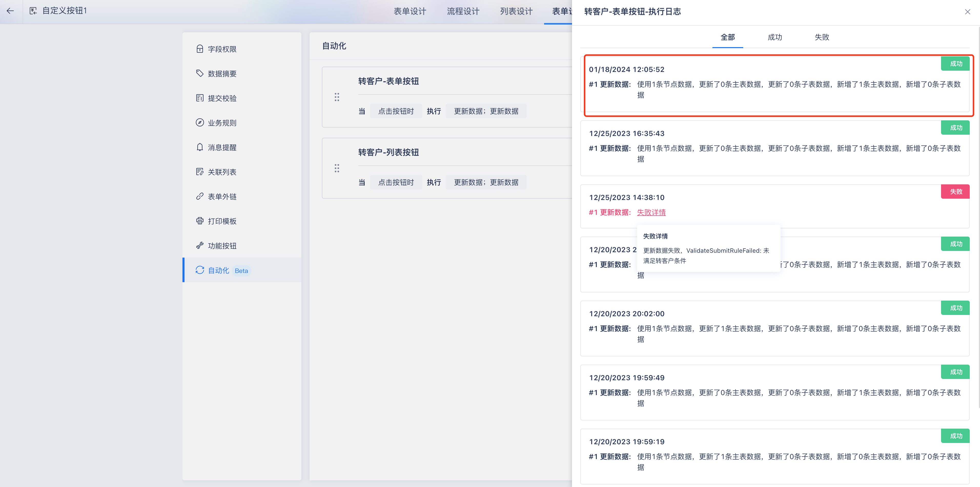Image resolution: width=980 pixels, height=487 pixels.
Task: Click the 功能按钮 wrench icon
Action: (200, 246)
